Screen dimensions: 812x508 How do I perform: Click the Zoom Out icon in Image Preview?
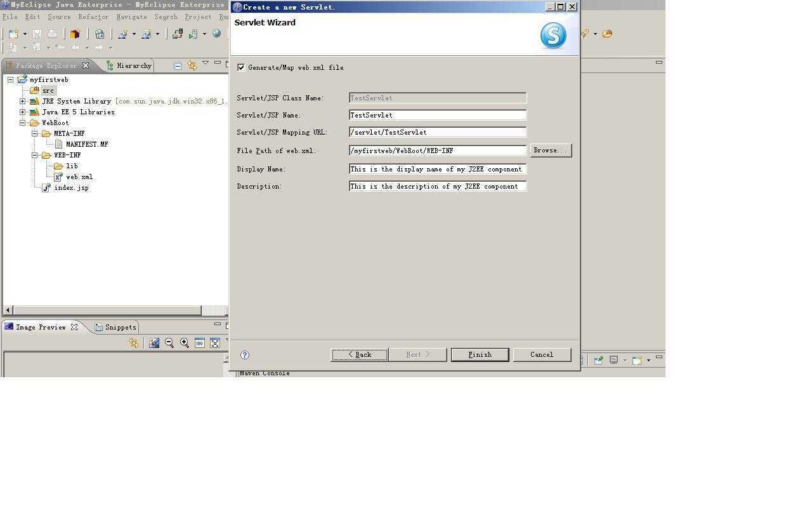169,343
